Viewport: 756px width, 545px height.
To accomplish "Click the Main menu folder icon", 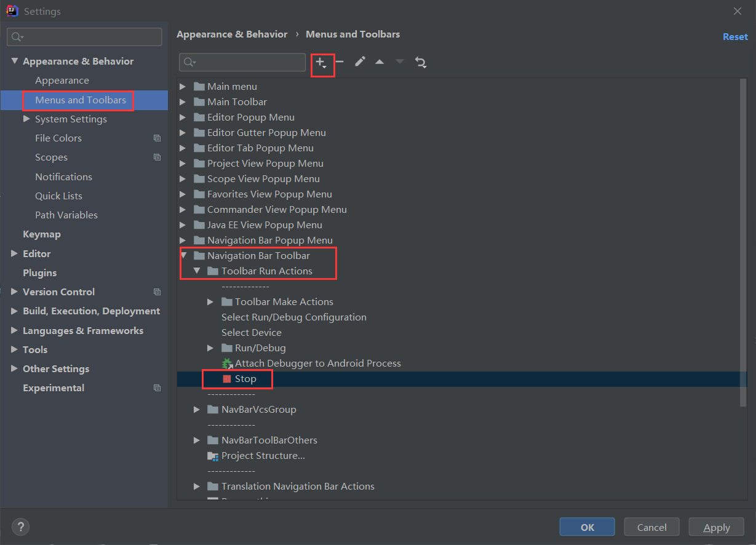I will (199, 87).
